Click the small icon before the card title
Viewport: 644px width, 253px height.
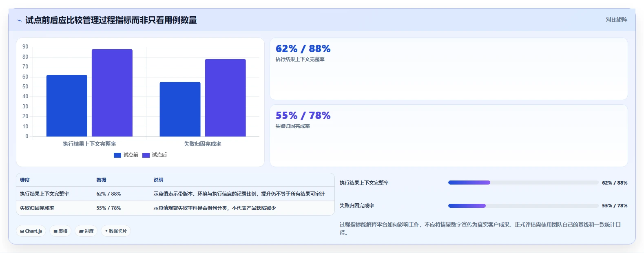click(x=19, y=20)
